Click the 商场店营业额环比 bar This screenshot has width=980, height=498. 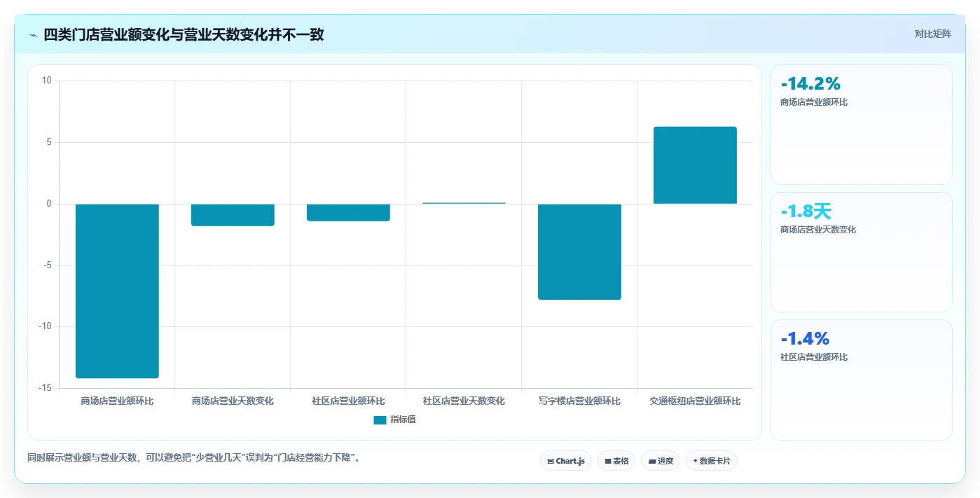[117, 291]
